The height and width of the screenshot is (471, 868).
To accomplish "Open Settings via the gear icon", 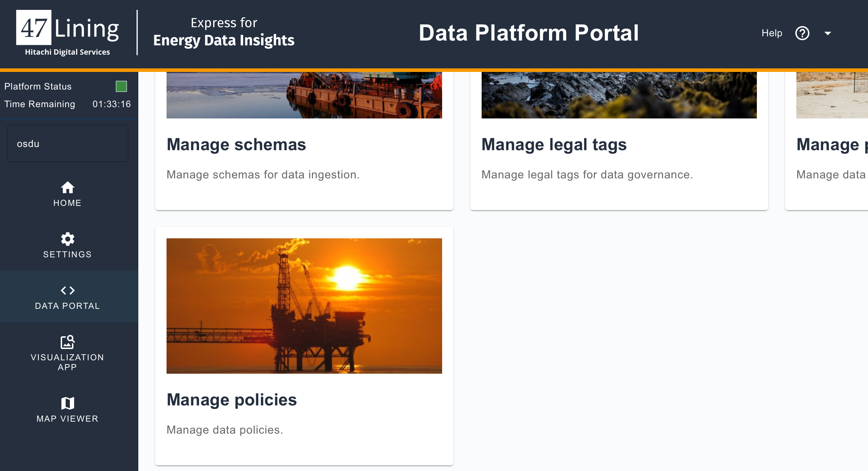I will pyautogui.click(x=67, y=239).
